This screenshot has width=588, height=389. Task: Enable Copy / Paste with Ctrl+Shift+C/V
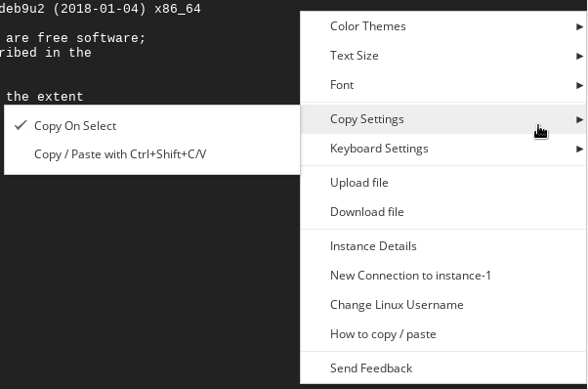(151, 154)
